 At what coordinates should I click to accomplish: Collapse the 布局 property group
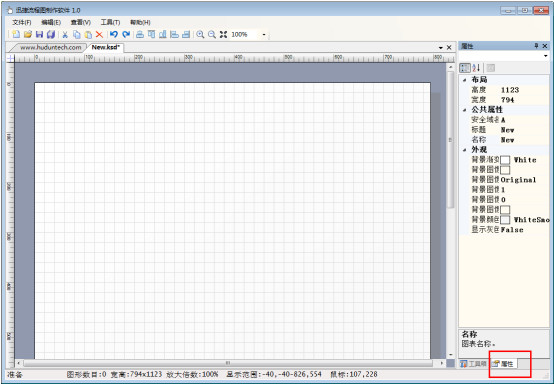click(x=465, y=80)
